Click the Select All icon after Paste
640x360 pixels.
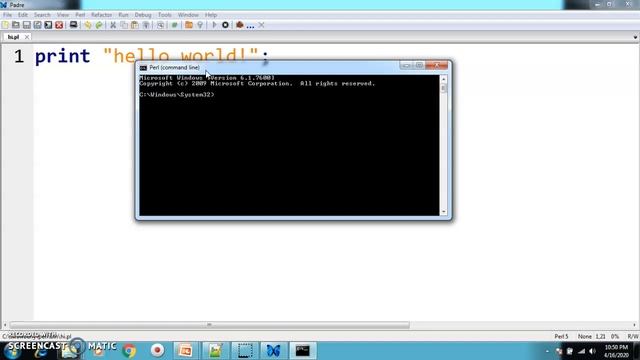tap(146, 25)
